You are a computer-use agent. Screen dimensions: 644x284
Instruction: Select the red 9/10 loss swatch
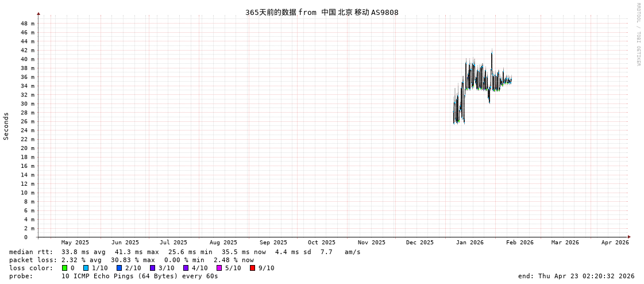253,268
